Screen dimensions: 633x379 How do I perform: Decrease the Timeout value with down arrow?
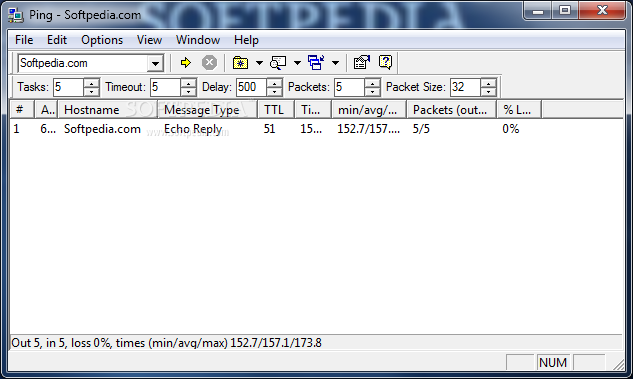pos(189,92)
